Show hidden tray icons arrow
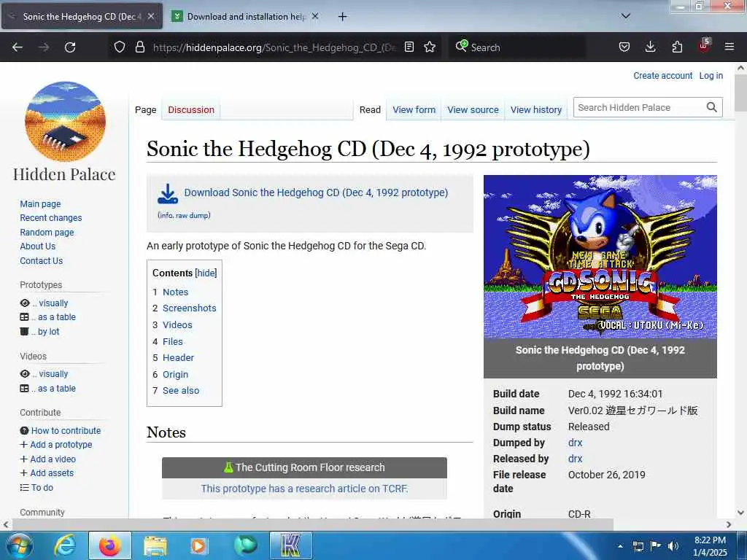 pos(620,546)
